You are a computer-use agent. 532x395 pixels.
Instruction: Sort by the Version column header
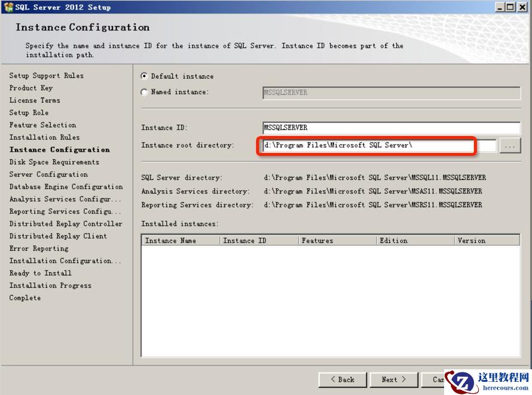(x=487, y=240)
